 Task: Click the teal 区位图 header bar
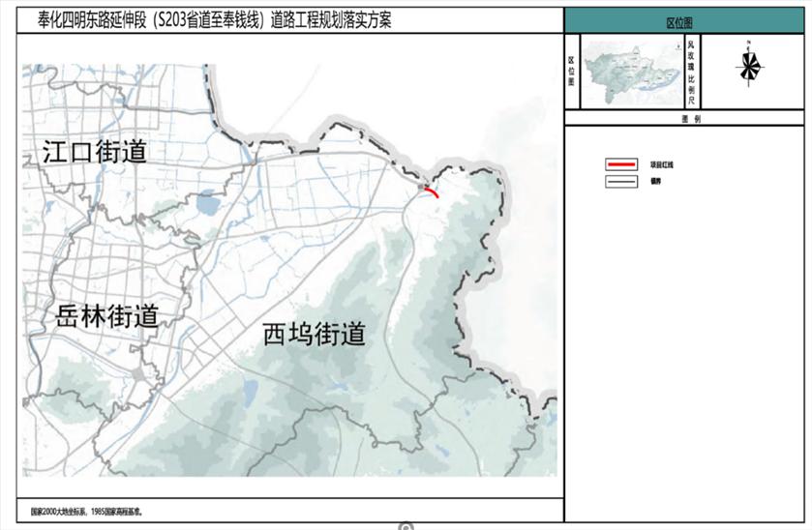click(x=686, y=21)
